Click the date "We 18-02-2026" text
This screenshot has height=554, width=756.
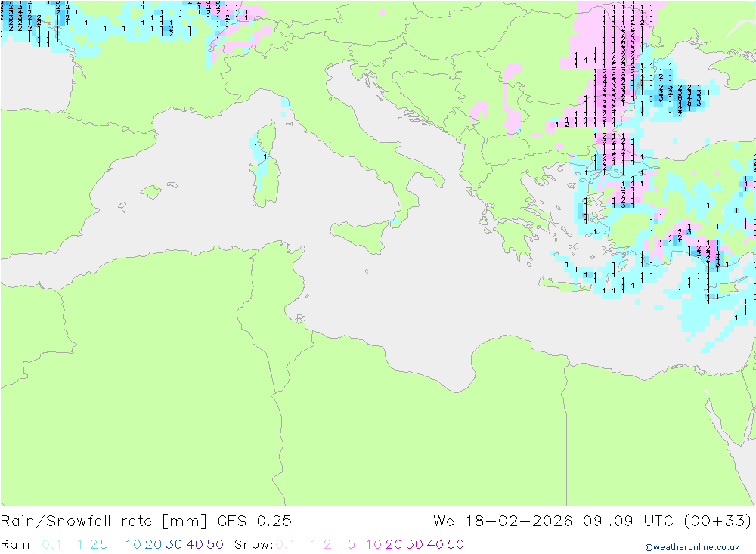(x=503, y=522)
